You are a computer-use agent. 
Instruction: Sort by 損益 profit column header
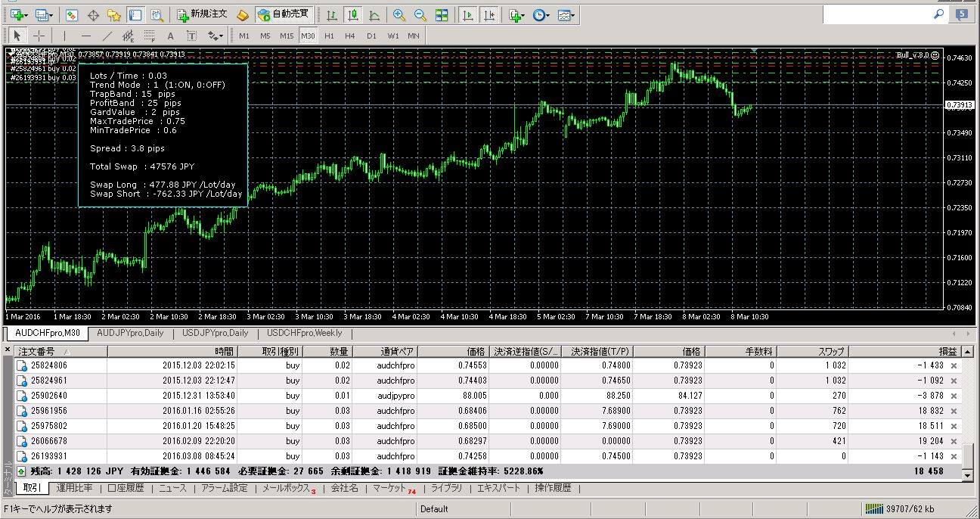(x=904, y=352)
